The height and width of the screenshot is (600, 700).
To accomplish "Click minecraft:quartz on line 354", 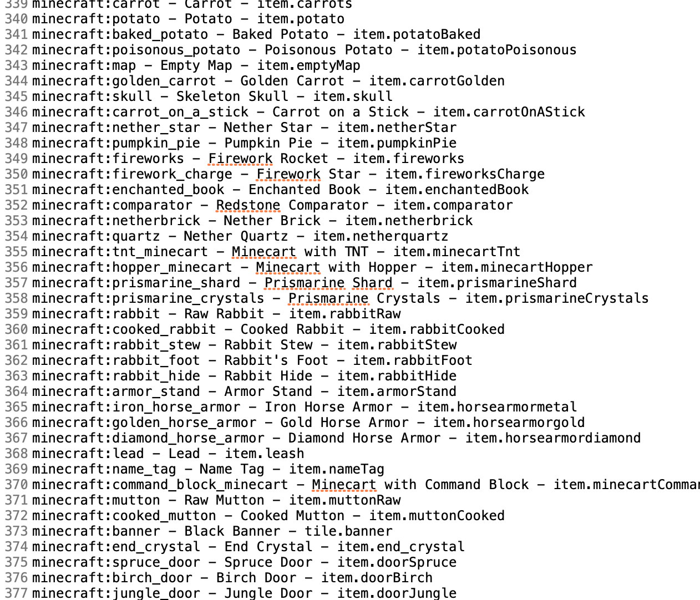I will point(96,236).
